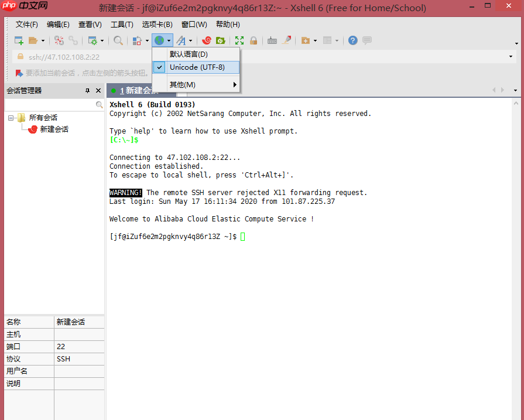Click the protocol value SSH cell
Viewport: 524px width, 420px height.
pos(79,359)
